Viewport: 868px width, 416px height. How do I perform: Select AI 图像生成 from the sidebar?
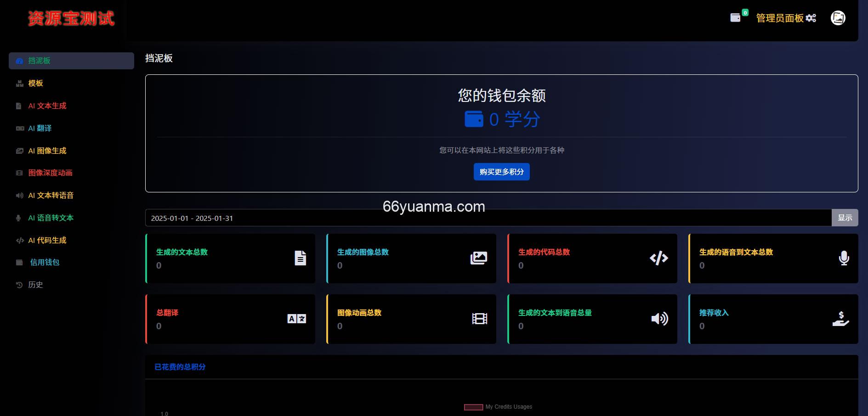pyautogui.click(x=47, y=151)
